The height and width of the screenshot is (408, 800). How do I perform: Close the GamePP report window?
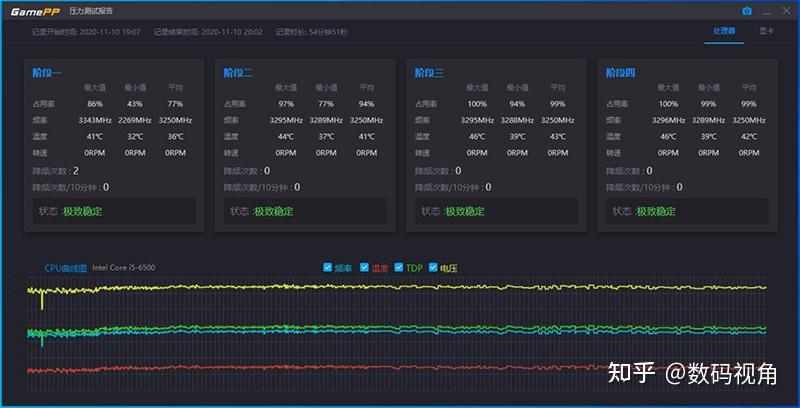(786, 11)
